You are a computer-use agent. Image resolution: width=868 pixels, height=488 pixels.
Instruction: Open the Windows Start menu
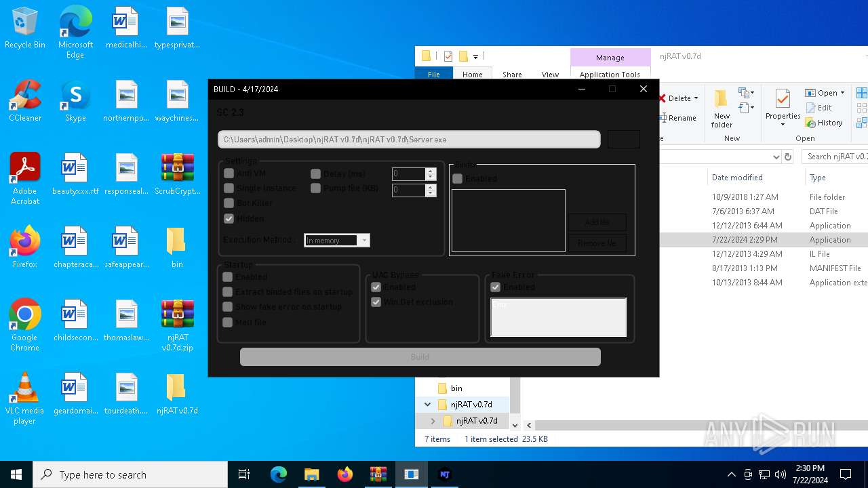pos(16,474)
